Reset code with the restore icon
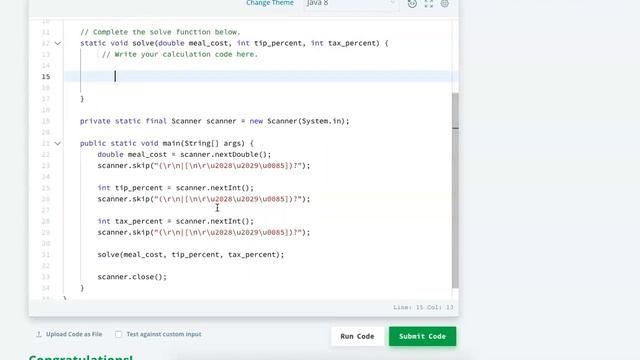This screenshot has height=360, width=640. [412, 4]
